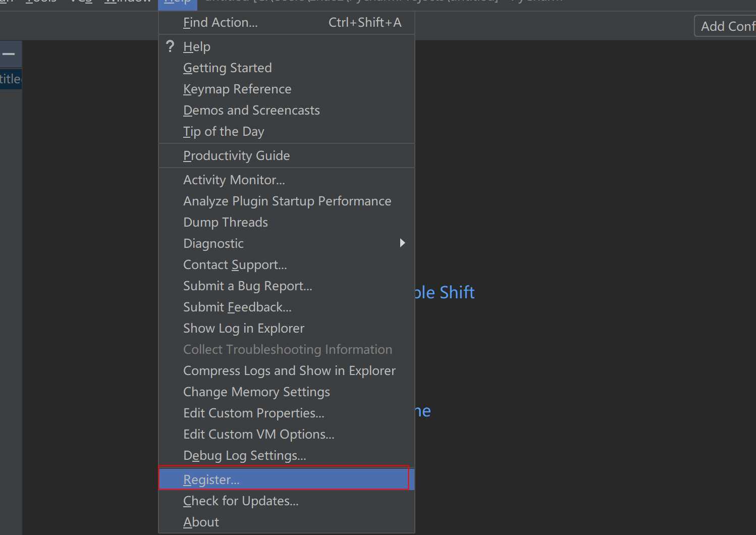Expand the Diagnostic submenu arrow
Screen dimensions: 756x535
point(402,243)
